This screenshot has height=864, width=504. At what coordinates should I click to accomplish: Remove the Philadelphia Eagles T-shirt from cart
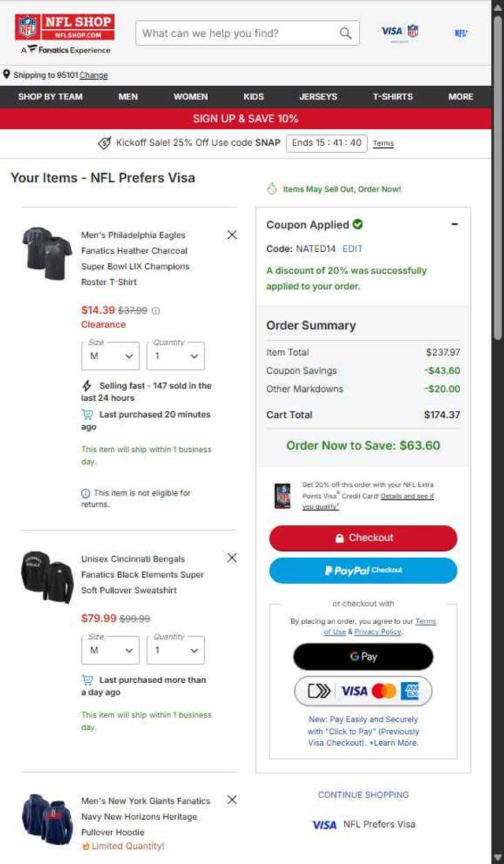[232, 235]
